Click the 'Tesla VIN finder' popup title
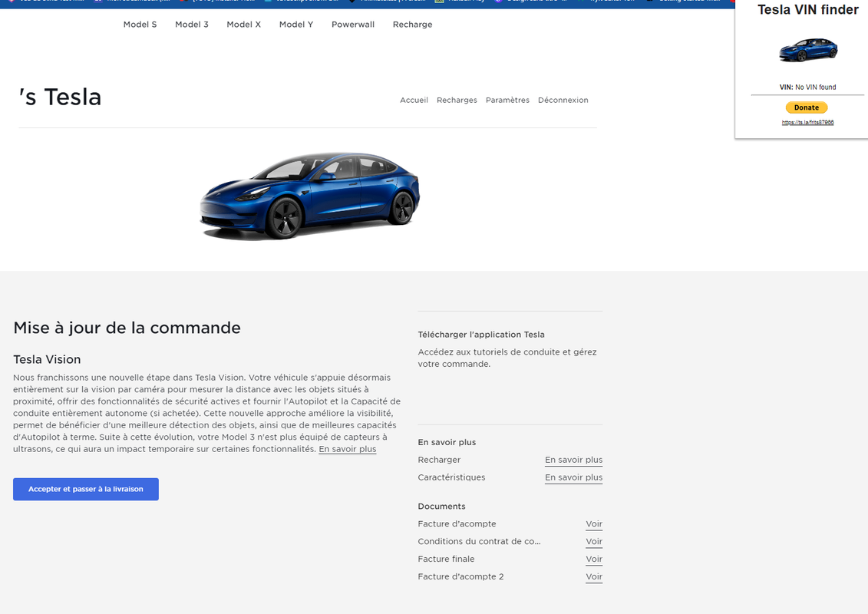Screen dimensions: 868x614 [807, 9]
